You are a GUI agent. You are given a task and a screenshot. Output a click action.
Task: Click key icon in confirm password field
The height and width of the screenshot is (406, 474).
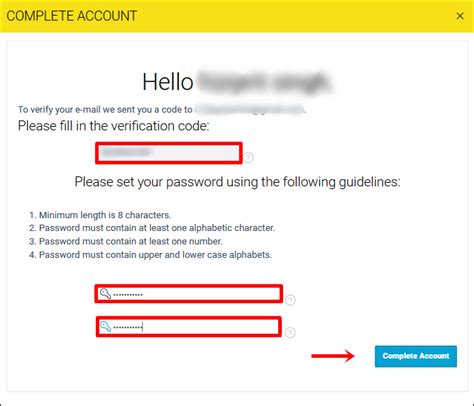click(106, 326)
